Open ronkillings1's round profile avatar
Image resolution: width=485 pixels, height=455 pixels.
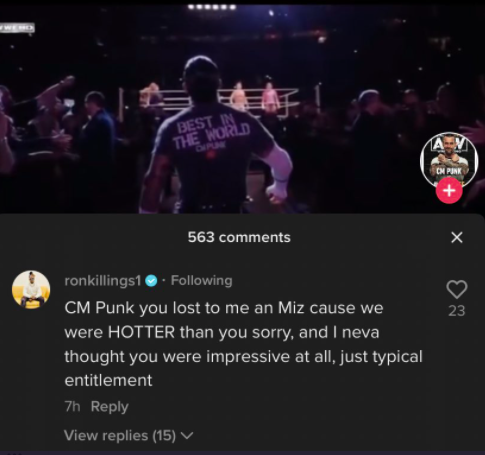pos(31,289)
